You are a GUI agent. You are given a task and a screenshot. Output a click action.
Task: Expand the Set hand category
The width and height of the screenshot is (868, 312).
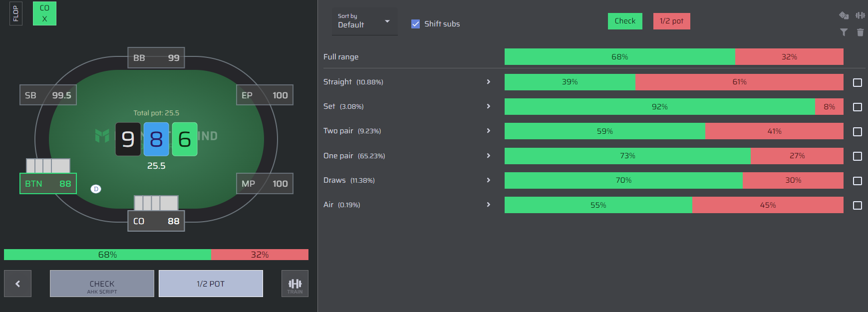point(488,106)
